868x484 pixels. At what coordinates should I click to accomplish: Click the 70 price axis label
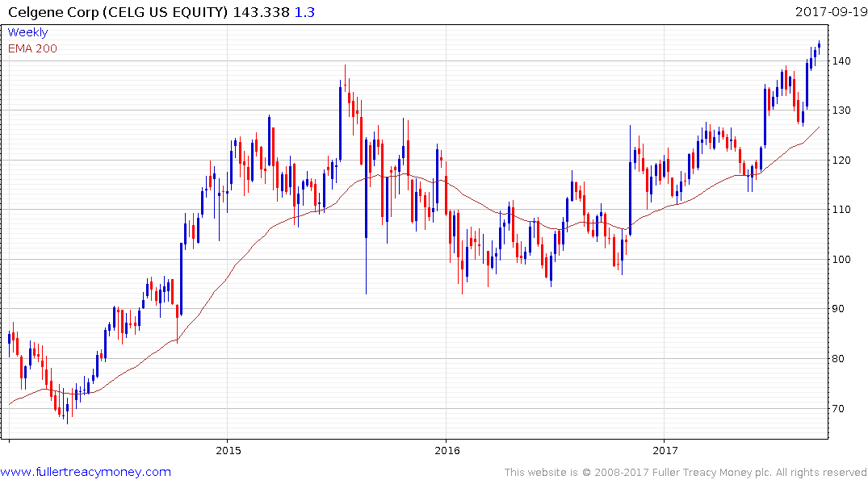pyautogui.click(x=838, y=408)
